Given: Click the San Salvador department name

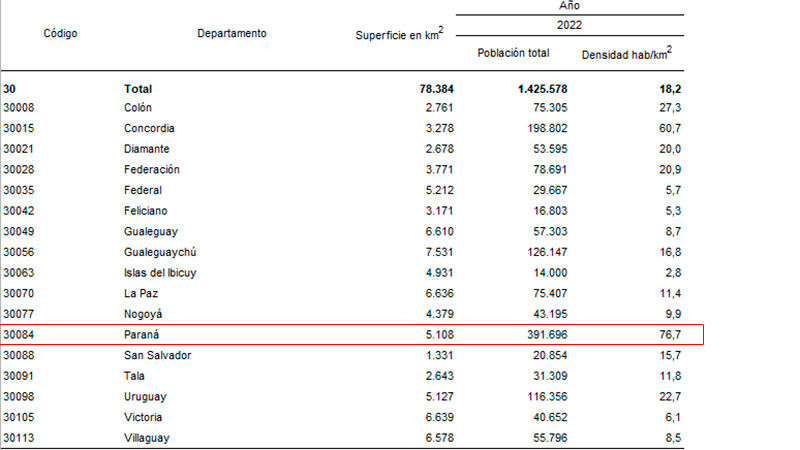Looking at the screenshot, I should click(158, 356).
